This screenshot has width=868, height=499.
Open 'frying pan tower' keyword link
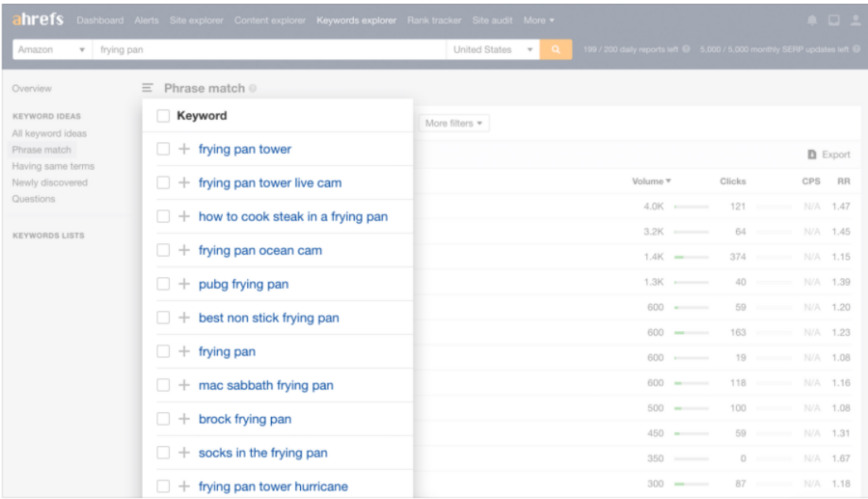coord(245,149)
